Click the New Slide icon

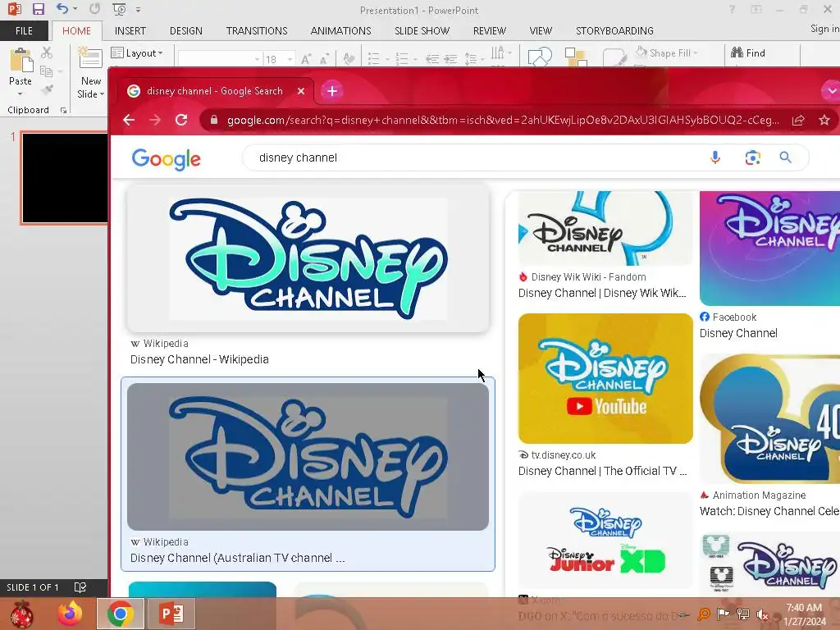[x=90, y=59]
